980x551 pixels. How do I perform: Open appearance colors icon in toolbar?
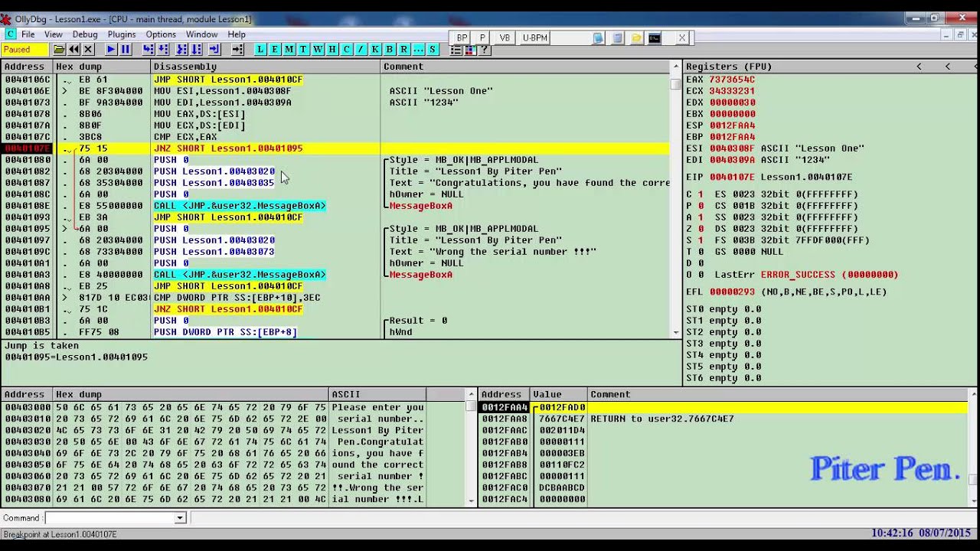470,50
